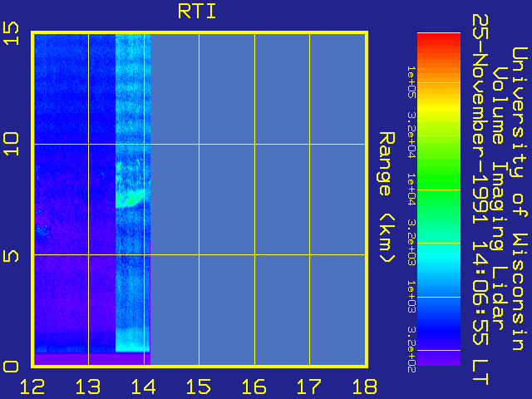
Task: Click the range axis label 10
Action: pos(11,144)
